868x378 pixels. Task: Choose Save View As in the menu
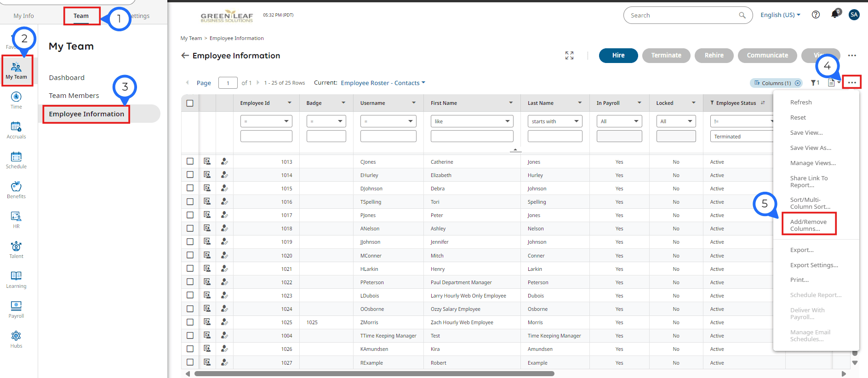[x=811, y=148]
